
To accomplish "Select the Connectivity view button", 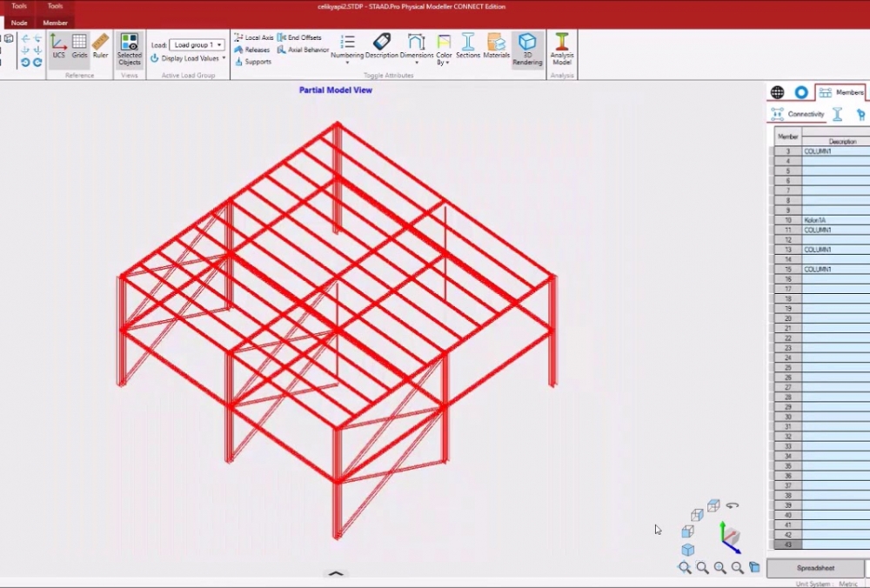I will point(798,113).
